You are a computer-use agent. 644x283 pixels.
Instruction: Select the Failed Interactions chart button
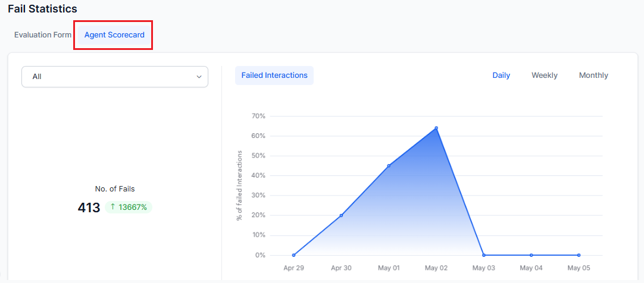click(x=274, y=76)
